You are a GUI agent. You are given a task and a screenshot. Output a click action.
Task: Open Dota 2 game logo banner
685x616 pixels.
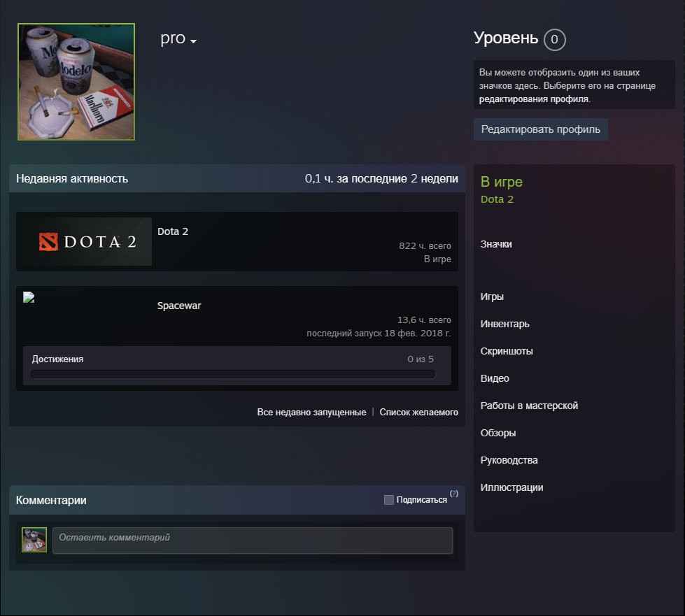pos(87,241)
